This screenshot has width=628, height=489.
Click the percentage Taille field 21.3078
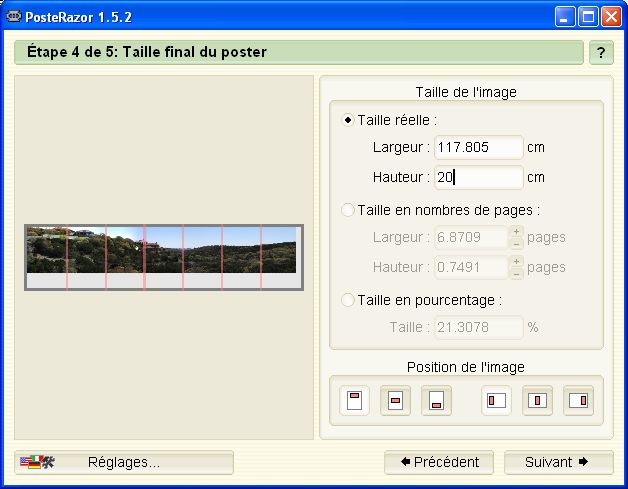(479, 327)
